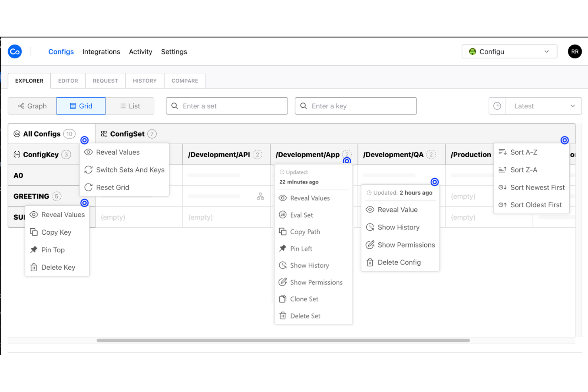Viewport: 588px width, 392px height.
Task: Click the Configu logo in top left
Action: point(15,51)
